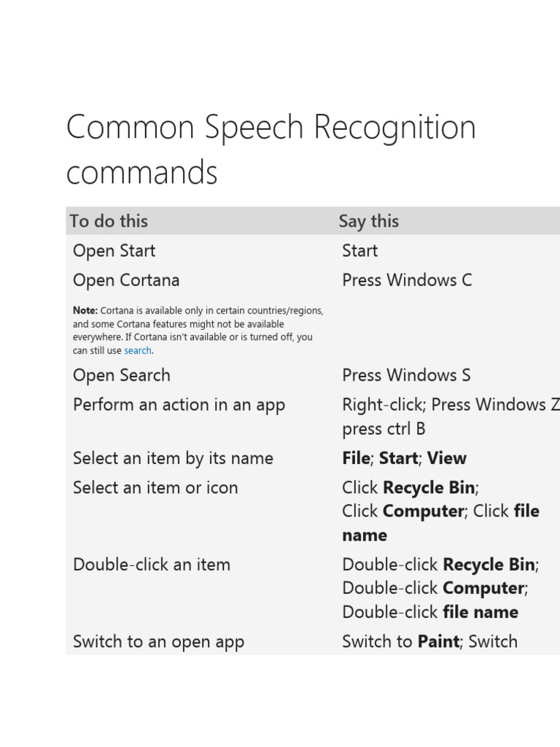This screenshot has height=747, width=560.
Task: Click the "Common Speech Recognition commands" heading
Action: coord(271,150)
